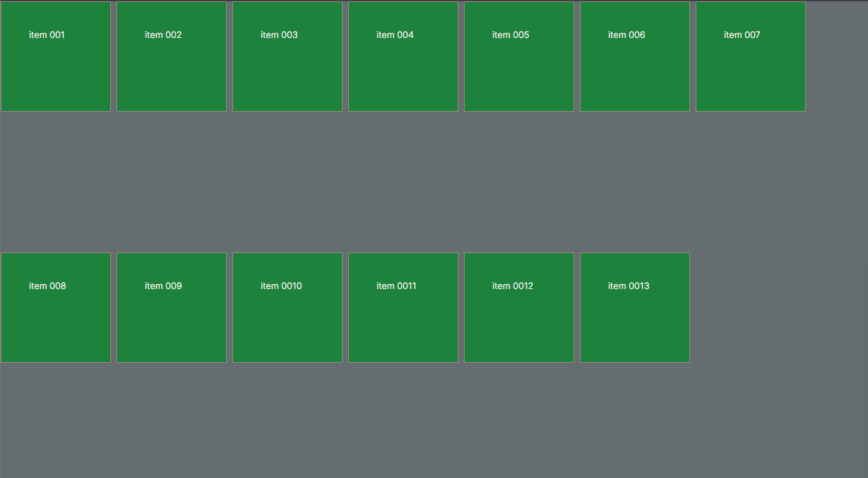Open the item 007 tile
868x478 pixels.
click(x=751, y=57)
